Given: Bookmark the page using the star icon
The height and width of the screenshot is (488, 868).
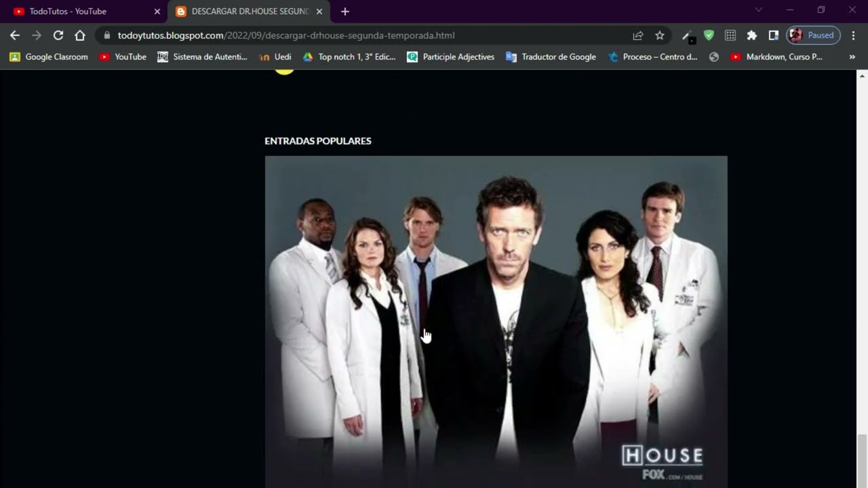Looking at the screenshot, I should pos(659,35).
